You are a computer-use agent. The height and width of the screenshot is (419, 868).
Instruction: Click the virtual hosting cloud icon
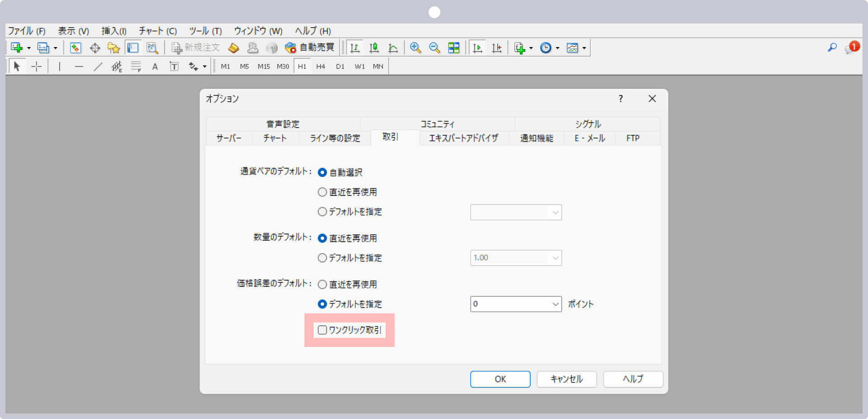click(x=253, y=48)
